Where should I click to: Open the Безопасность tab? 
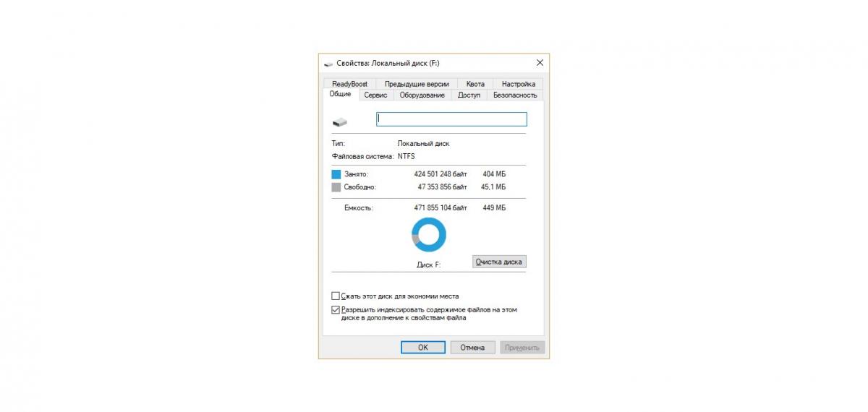[515, 95]
